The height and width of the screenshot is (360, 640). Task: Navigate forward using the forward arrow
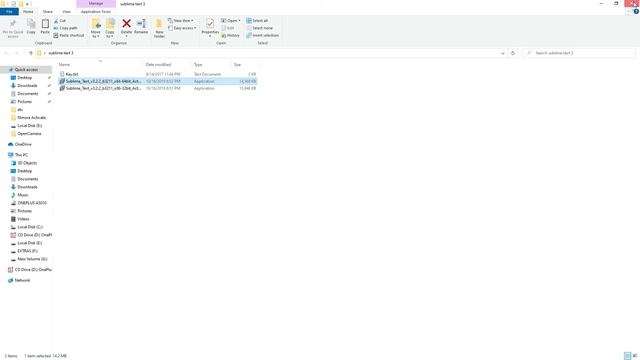(16, 53)
